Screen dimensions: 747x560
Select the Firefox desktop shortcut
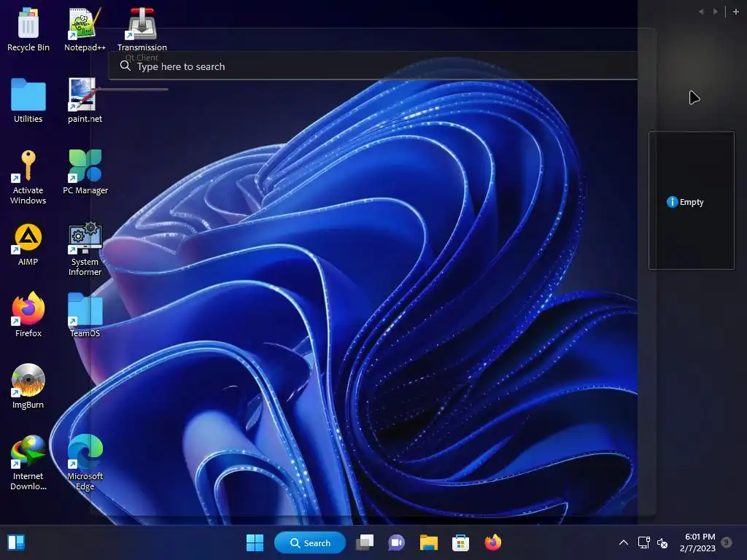click(x=28, y=315)
